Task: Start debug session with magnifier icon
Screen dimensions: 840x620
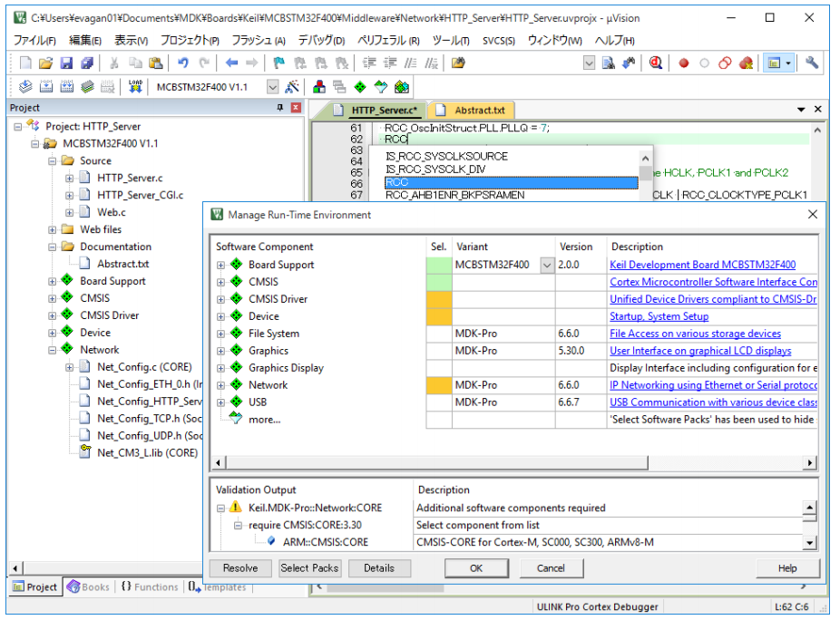Action: [x=655, y=63]
